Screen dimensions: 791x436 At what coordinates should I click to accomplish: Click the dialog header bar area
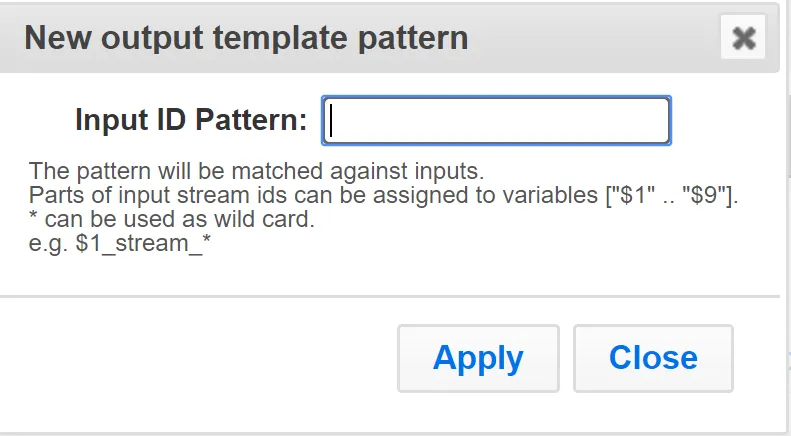coord(388,38)
